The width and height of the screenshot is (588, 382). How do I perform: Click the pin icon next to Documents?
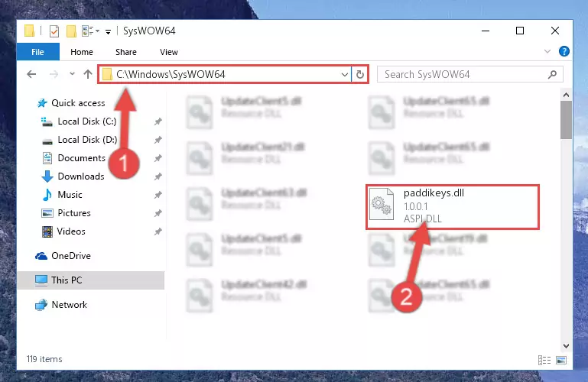tap(158, 158)
